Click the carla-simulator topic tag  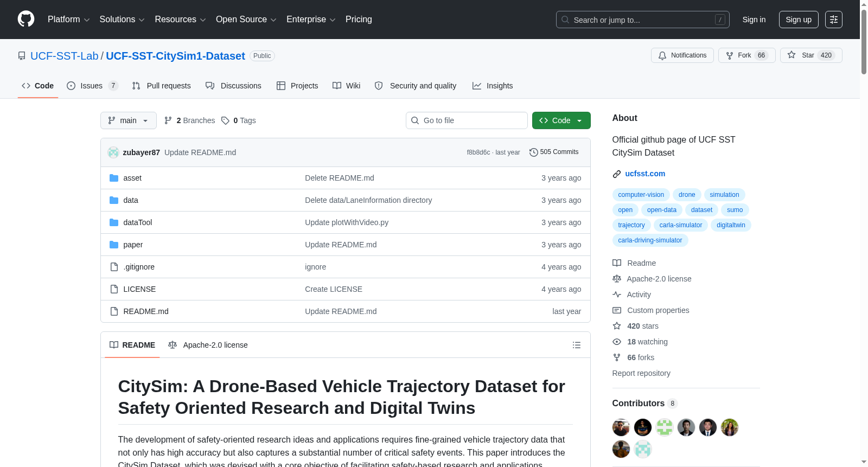681,225
